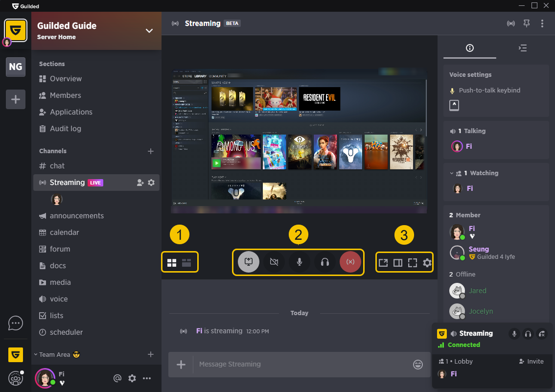Deafen audio in the Connected voice panel
This screenshot has height=392, width=555.
(x=528, y=334)
